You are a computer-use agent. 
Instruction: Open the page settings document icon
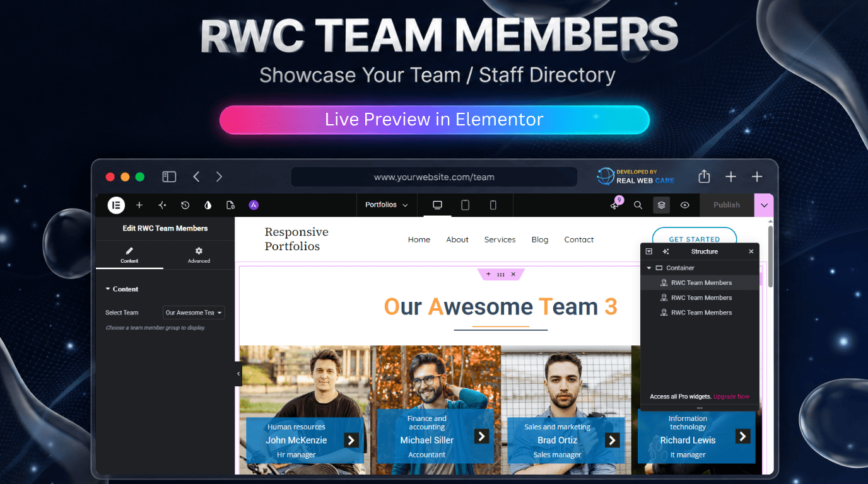coord(230,205)
